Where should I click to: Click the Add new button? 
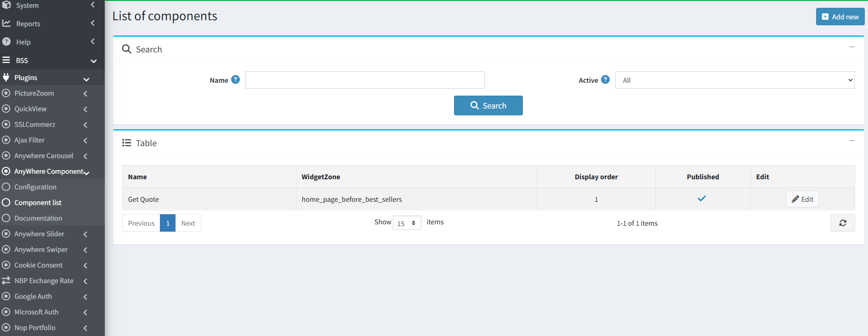840,17
